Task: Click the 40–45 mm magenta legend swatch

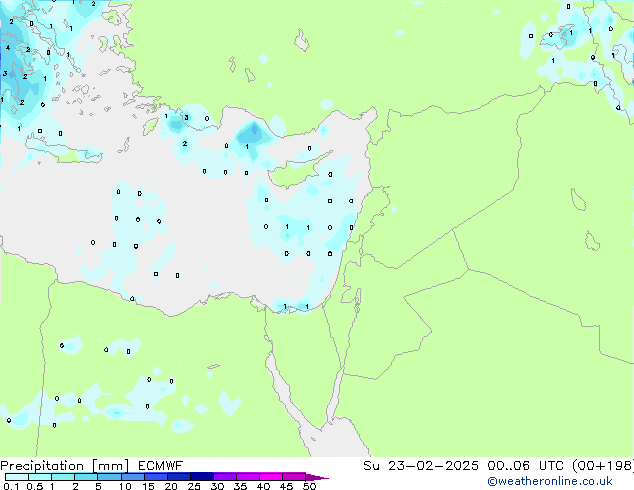Action: 271,477
